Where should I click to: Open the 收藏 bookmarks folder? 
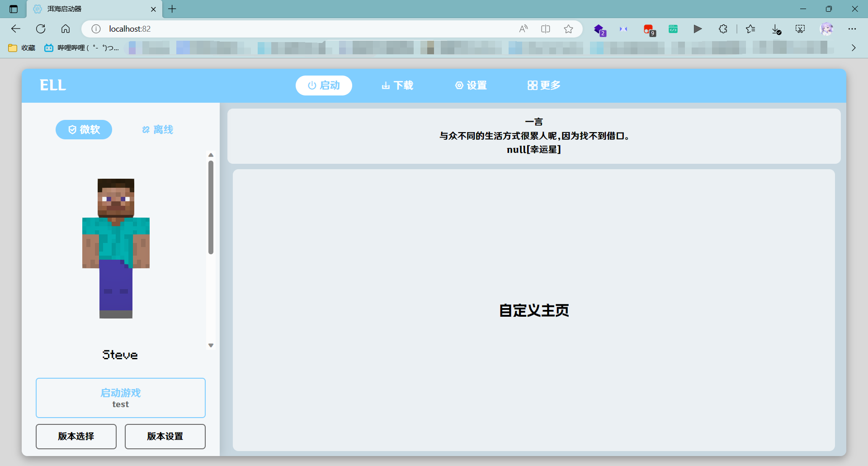click(x=22, y=48)
